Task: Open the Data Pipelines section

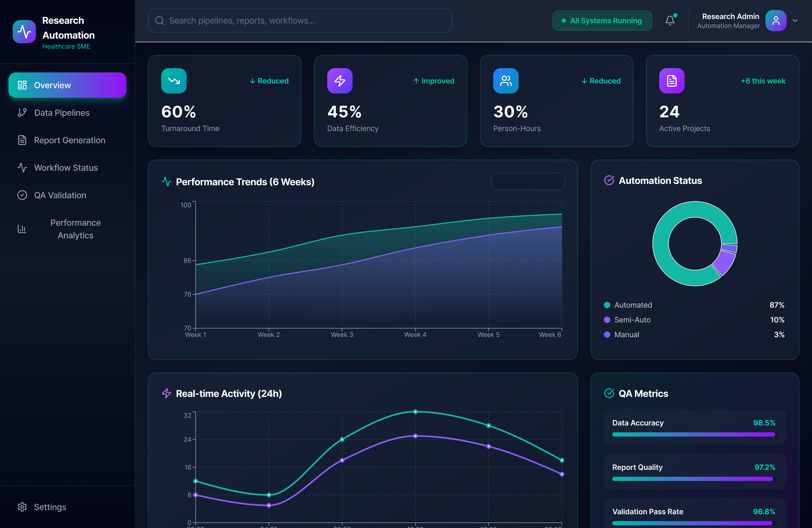Action: tap(61, 113)
